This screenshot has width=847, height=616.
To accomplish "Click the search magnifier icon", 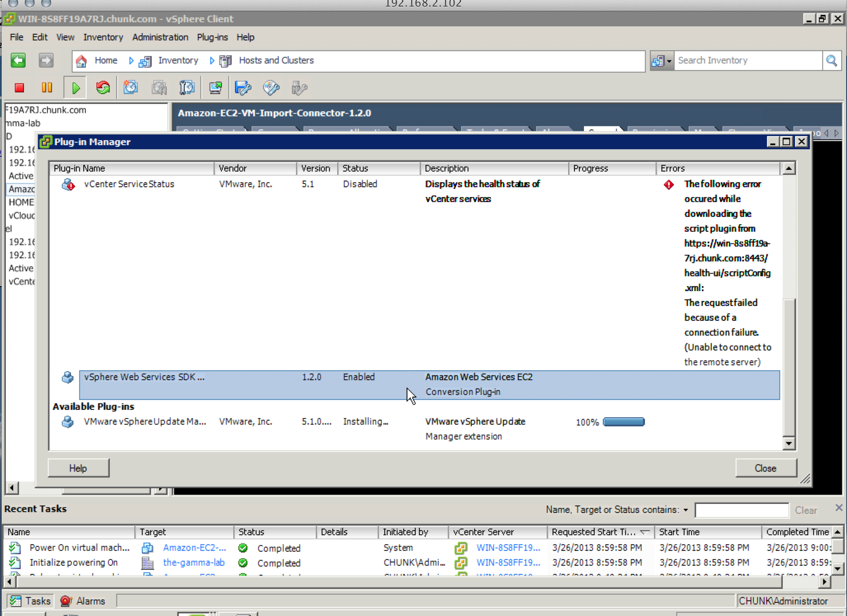I will [831, 61].
